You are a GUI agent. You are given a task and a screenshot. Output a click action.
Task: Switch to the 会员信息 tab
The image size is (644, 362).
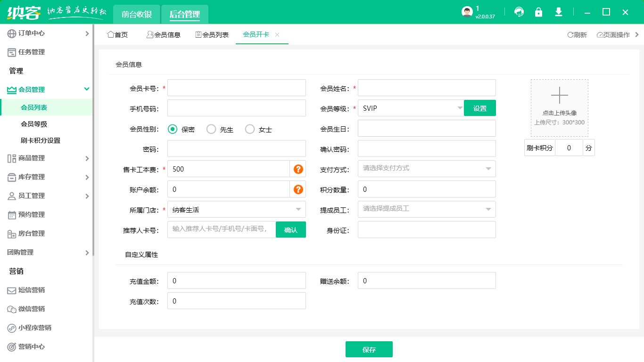164,35
